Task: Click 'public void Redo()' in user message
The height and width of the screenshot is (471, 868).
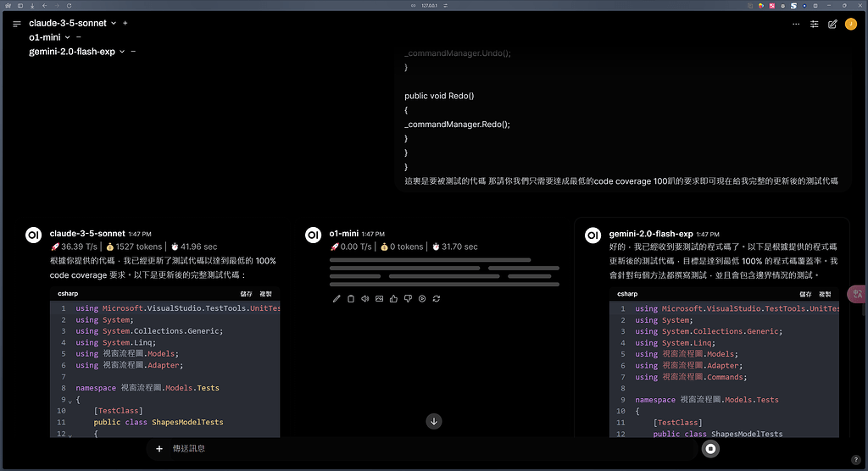Action: tap(439, 96)
